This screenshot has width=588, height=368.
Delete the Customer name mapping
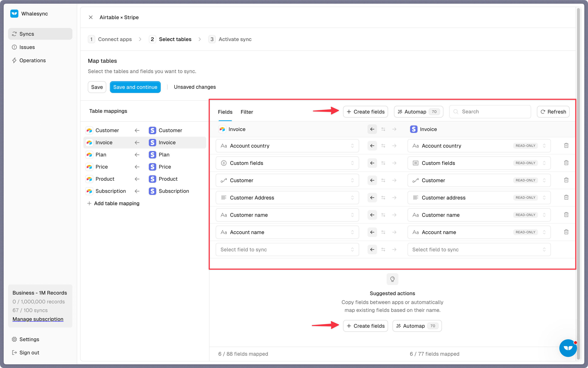point(566,215)
